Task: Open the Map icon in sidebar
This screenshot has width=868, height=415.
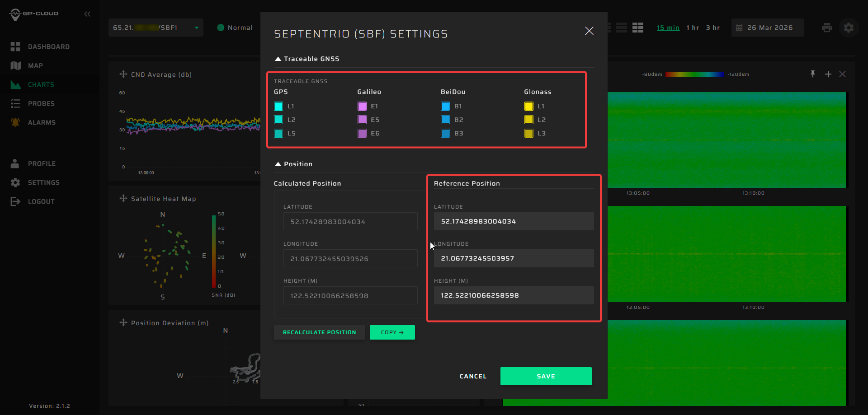Action: [x=15, y=65]
